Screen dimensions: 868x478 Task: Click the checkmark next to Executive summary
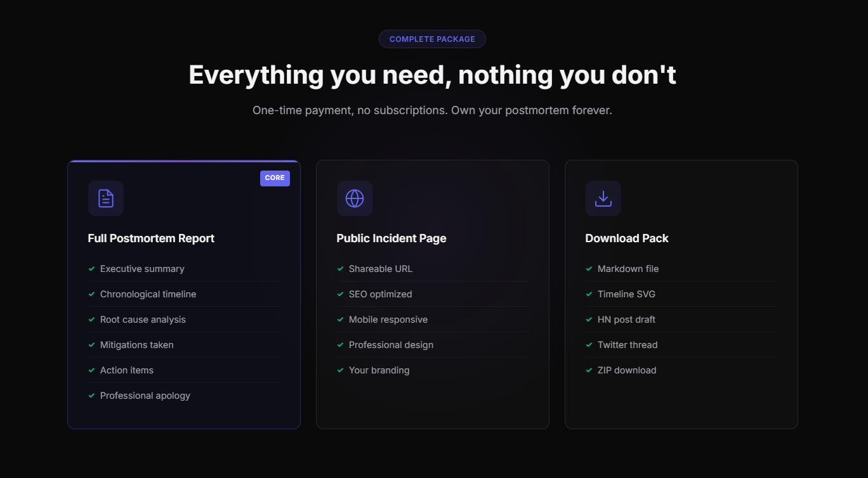click(x=90, y=268)
